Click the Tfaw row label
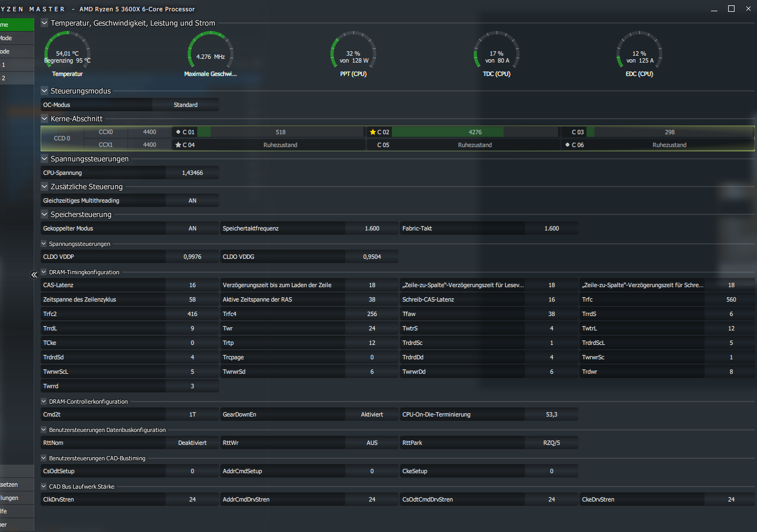Screen dimensions: 757x532 [x=409, y=314]
